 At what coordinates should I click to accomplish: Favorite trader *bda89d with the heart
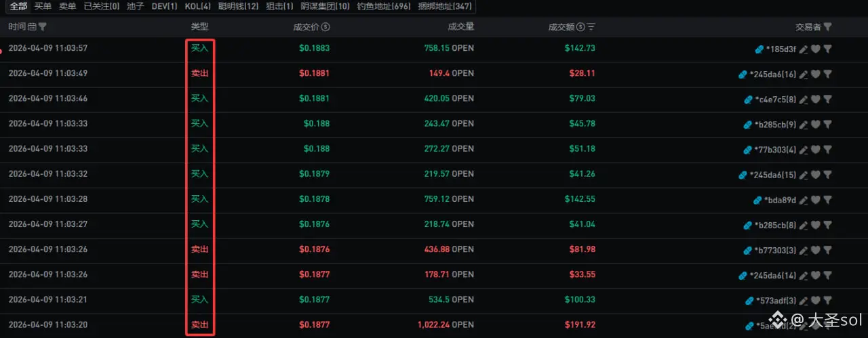[x=816, y=200]
